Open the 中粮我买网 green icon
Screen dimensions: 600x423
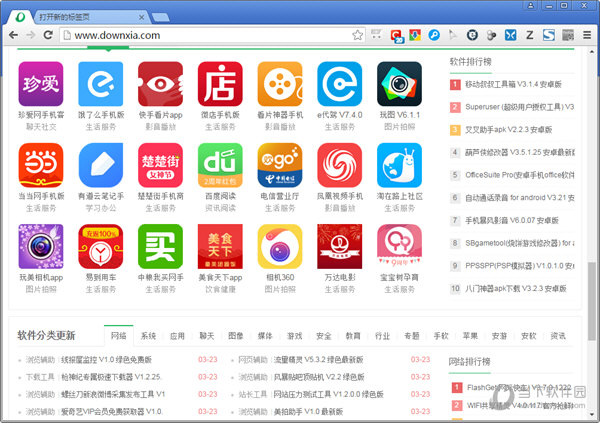160,247
